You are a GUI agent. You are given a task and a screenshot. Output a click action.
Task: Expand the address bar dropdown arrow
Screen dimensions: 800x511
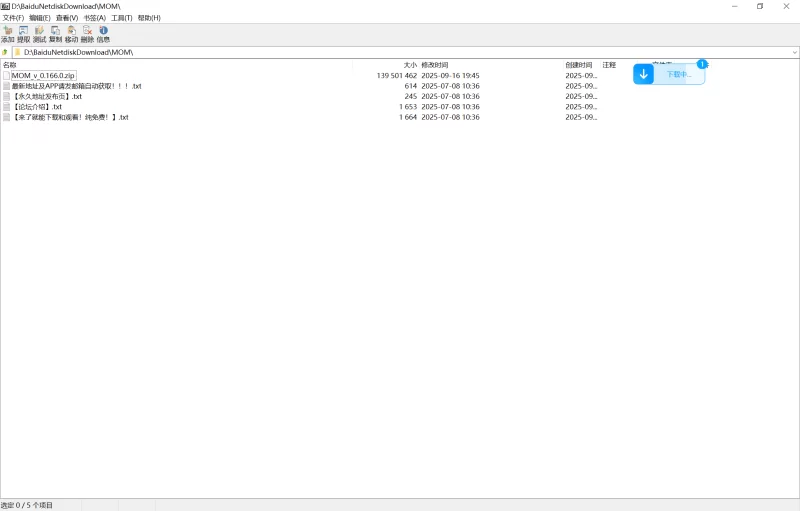[x=794, y=52]
